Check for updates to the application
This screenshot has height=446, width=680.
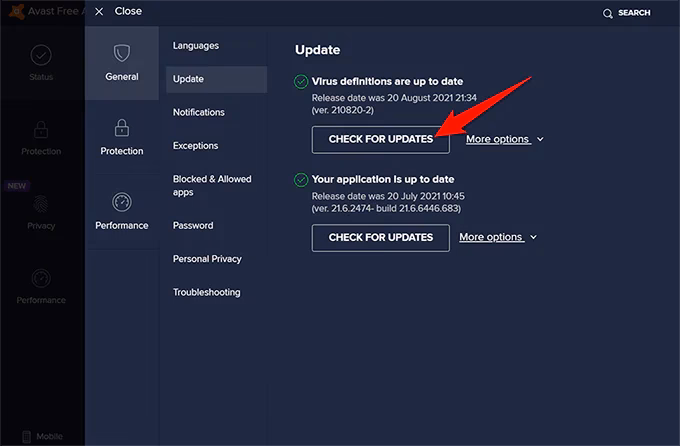click(380, 238)
